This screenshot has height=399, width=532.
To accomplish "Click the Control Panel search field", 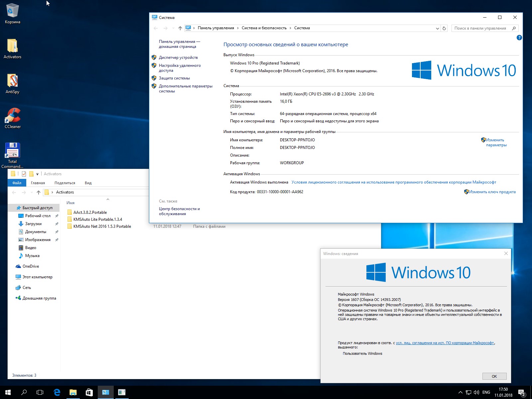I will point(480,28).
